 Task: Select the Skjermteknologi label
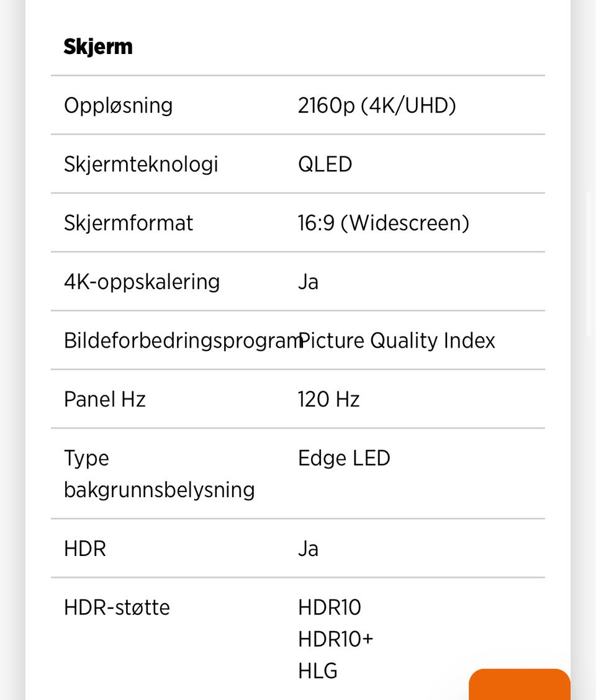pos(141,164)
